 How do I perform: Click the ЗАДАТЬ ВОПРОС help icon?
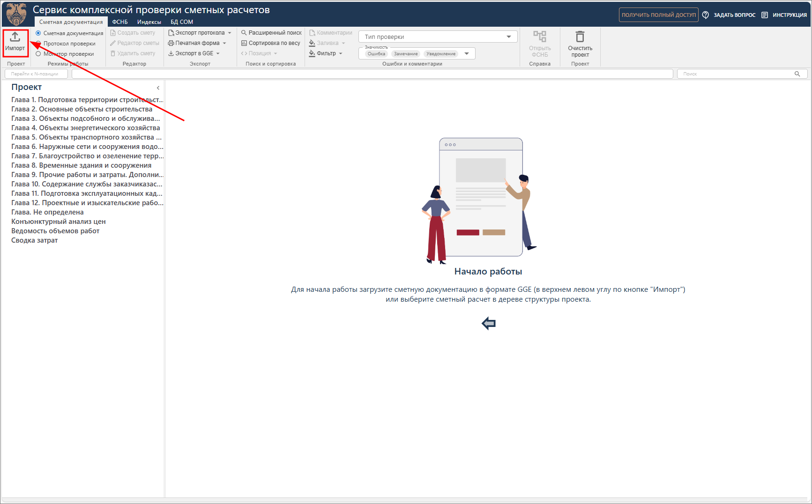705,15
